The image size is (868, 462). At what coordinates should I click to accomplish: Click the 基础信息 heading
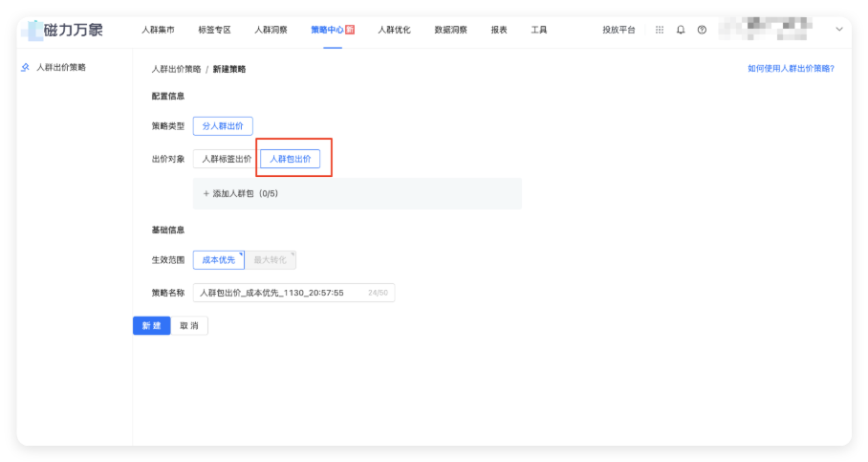pos(167,230)
